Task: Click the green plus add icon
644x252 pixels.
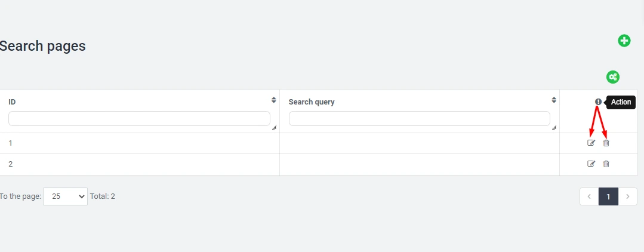Action: (x=624, y=41)
